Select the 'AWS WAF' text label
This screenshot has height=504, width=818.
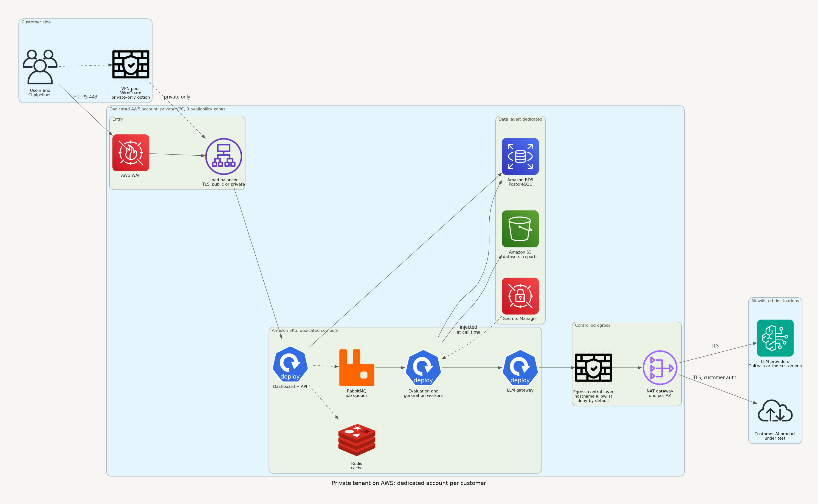point(131,175)
